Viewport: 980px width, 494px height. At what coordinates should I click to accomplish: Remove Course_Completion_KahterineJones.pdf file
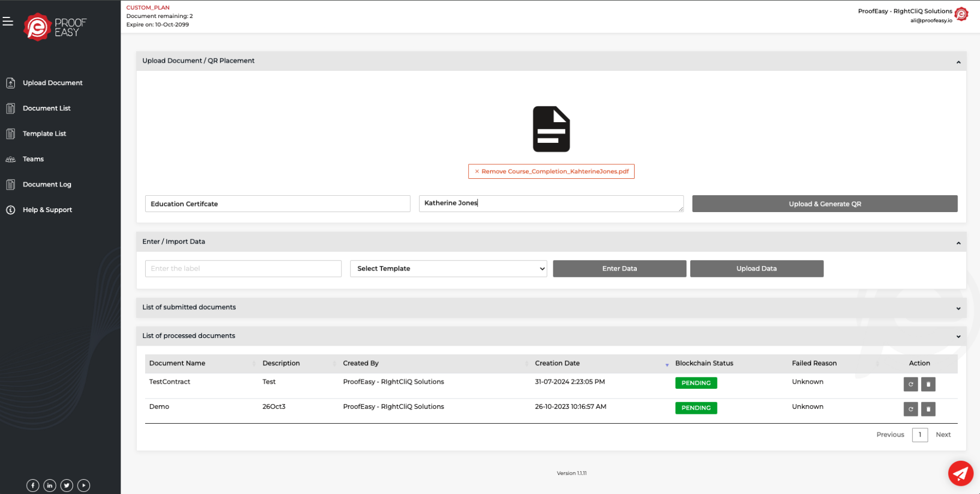551,171
